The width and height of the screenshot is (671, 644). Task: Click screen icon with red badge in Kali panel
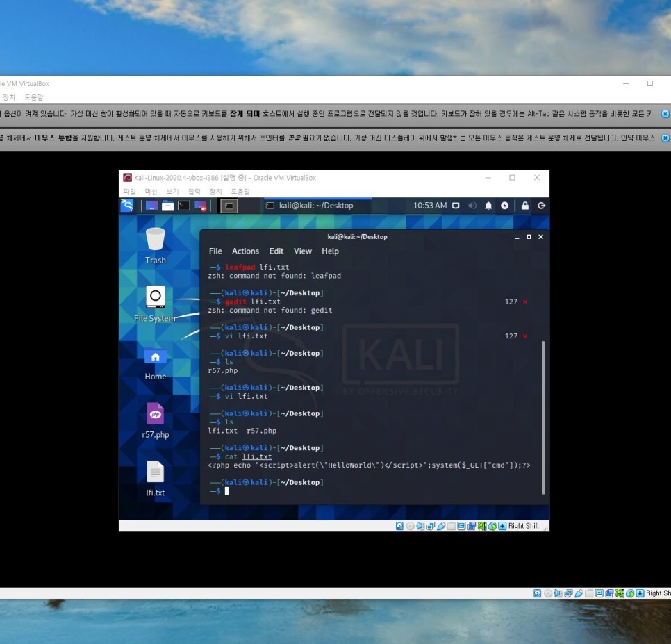coord(200,206)
